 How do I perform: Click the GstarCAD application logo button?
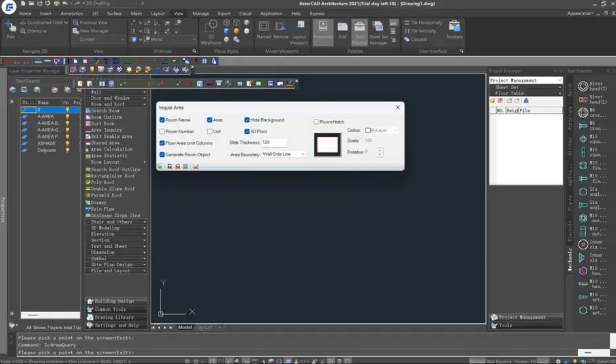click(9, 8)
